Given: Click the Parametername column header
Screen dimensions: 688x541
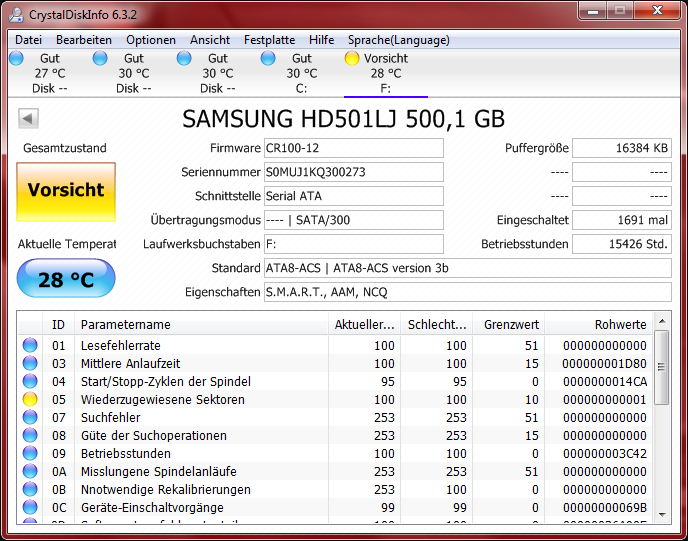Looking at the screenshot, I should pyautogui.click(x=201, y=324).
